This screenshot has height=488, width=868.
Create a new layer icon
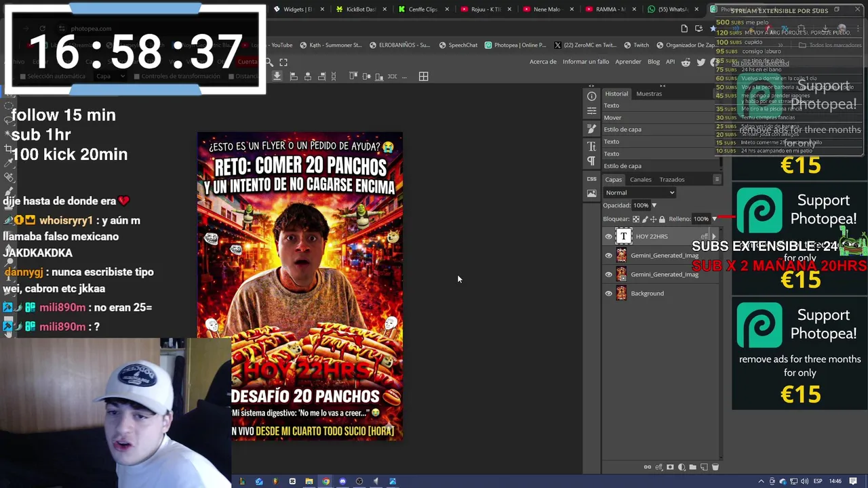click(x=704, y=467)
